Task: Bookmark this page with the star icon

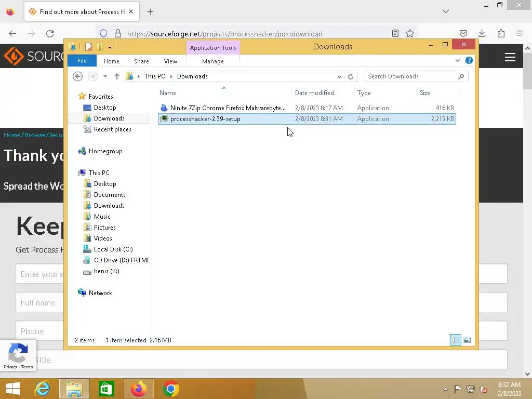Action: pos(410,33)
